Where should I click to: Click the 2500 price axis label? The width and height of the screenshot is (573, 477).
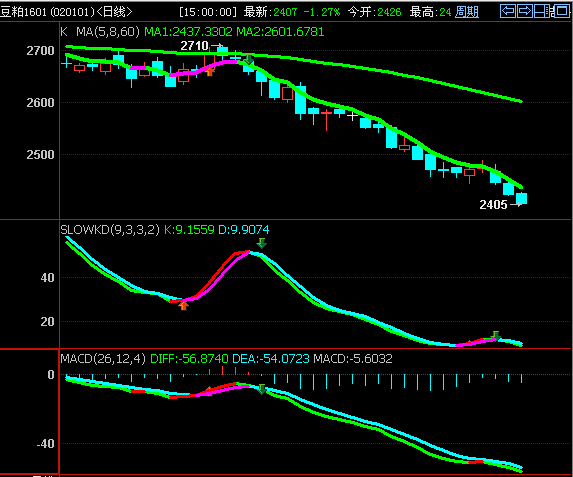pyautogui.click(x=40, y=155)
